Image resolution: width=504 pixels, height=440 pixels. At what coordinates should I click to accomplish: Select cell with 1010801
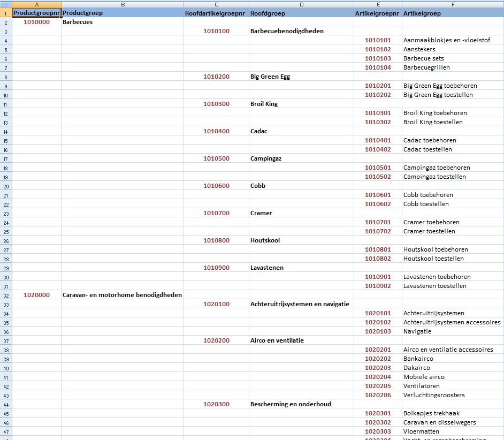pos(378,249)
